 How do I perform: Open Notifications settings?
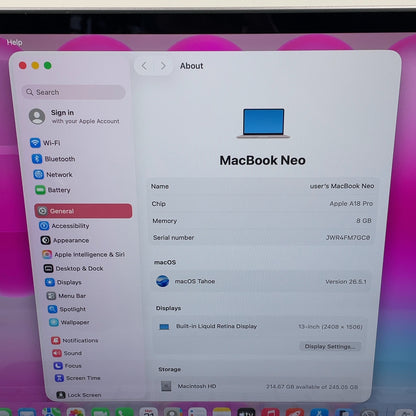[x=75, y=340]
